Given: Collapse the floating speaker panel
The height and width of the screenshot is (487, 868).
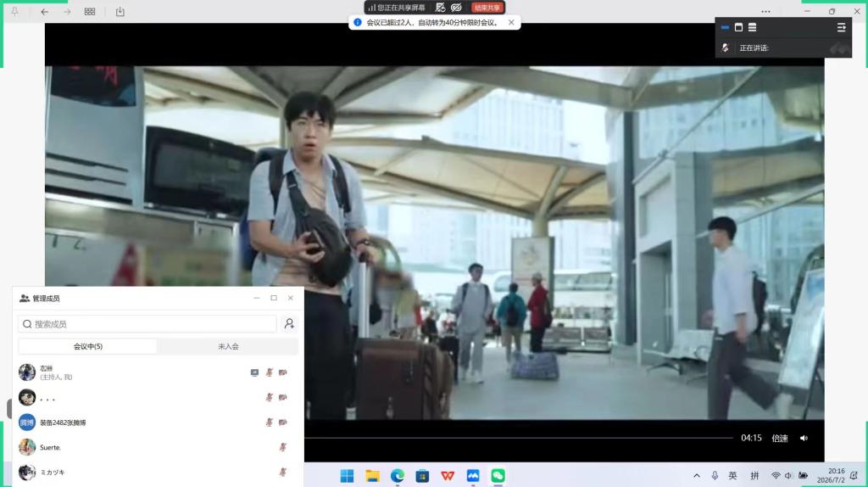Looking at the screenshot, I should click(x=842, y=27).
